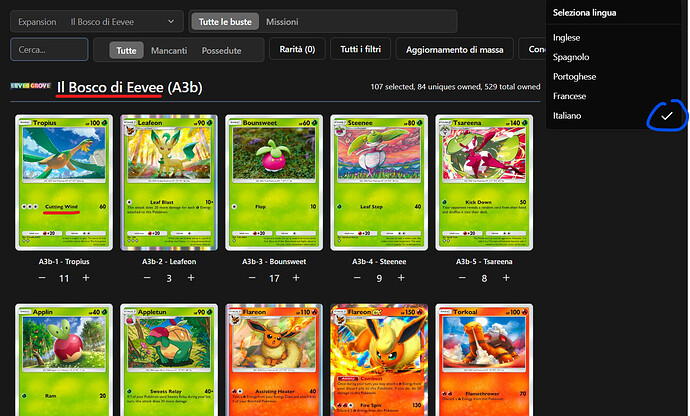Decrease Tropius card count
This screenshot has width=690, height=416.
coord(42,278)
